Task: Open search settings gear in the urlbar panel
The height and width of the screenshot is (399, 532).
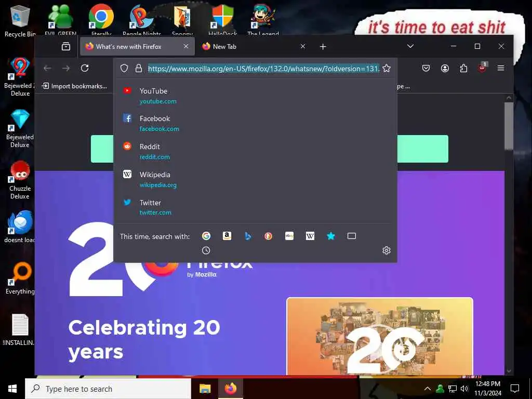Action: pyautogui.click(x=387, y=250)
